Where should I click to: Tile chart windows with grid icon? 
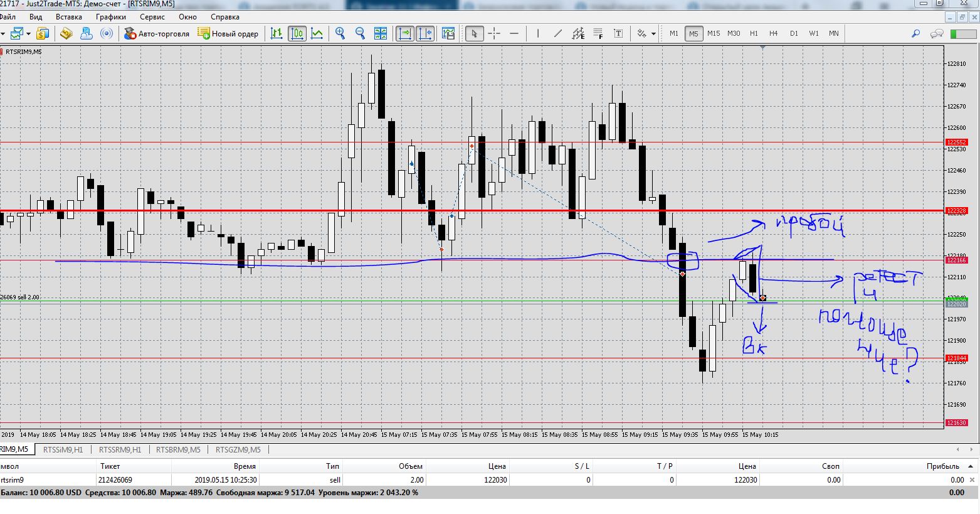pyautogui.click(x=381, y=33)
